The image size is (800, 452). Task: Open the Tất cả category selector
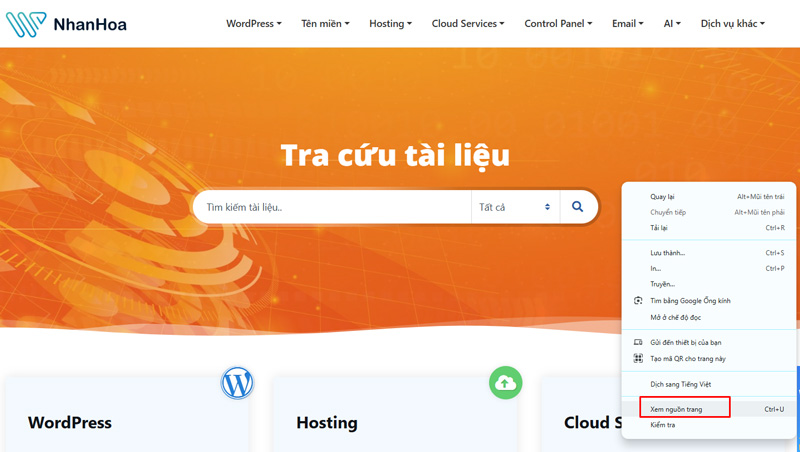click(x=515, y=207)
